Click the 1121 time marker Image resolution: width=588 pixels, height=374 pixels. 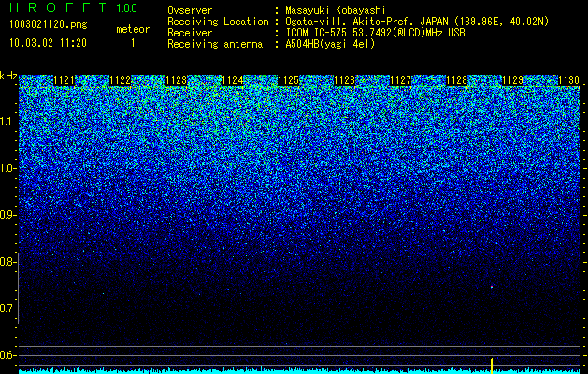[x=65, y=80]
